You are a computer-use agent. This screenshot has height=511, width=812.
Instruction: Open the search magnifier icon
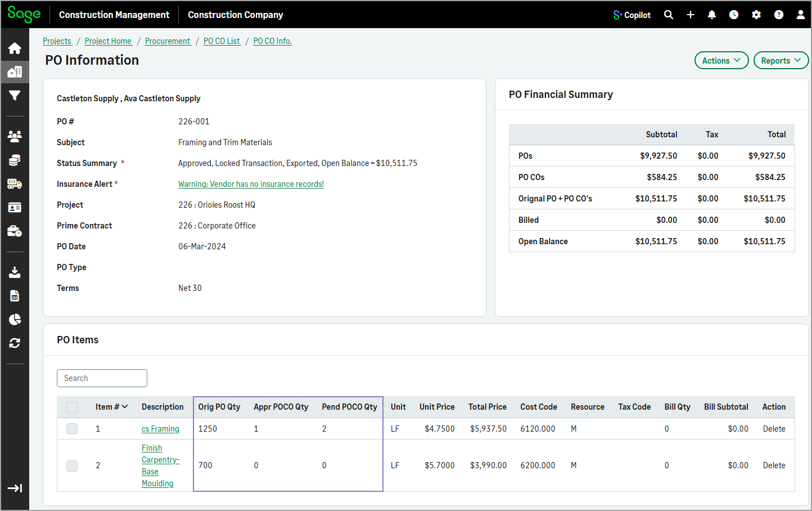[669, 15]
